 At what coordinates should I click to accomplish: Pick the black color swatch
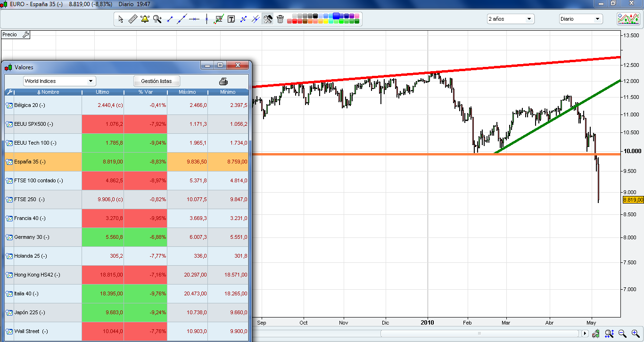click(315, 16)
